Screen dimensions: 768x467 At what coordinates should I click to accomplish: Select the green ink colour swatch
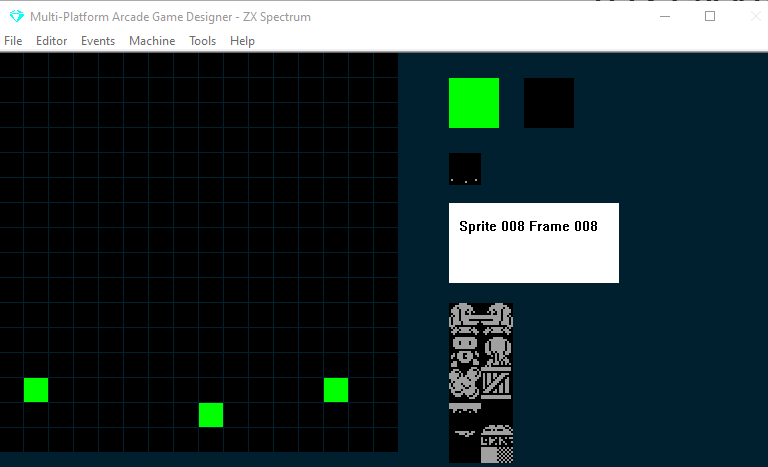coord(474,103)
